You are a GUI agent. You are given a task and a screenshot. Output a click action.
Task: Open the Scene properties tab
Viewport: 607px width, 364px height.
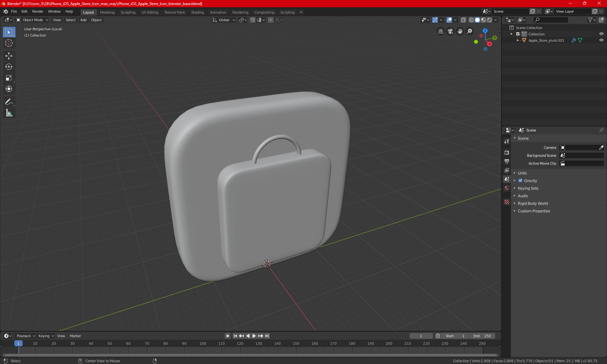pyautogui.click(x=507, y=179)
